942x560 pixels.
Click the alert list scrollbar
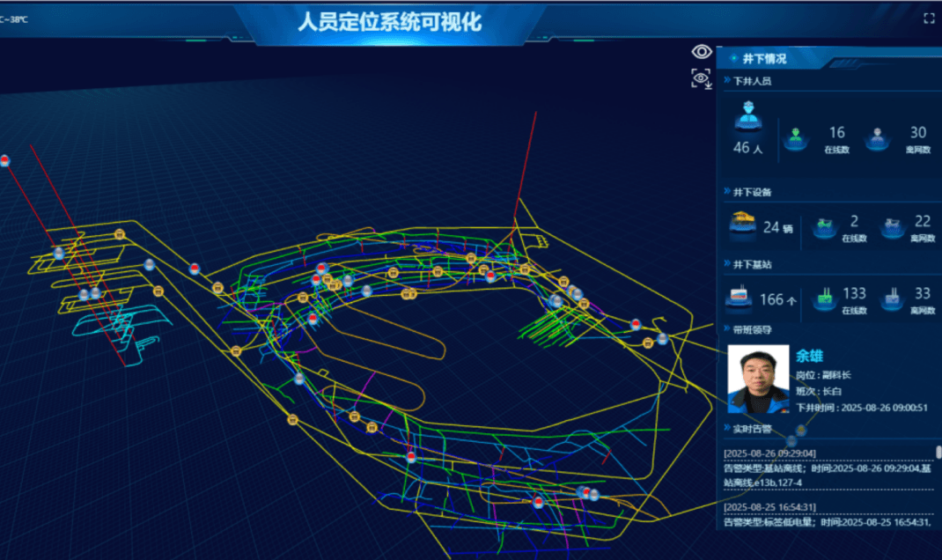point(938,452)
